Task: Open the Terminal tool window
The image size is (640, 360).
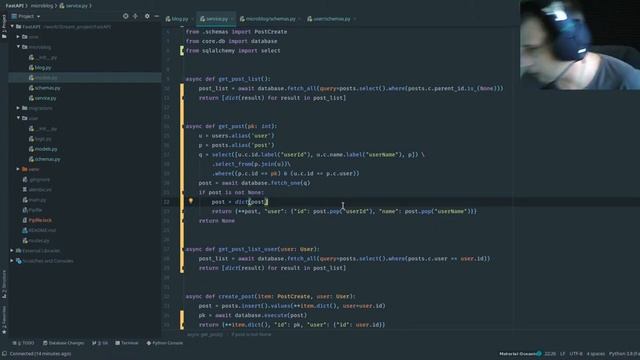Action: click(x=127, y=343)
